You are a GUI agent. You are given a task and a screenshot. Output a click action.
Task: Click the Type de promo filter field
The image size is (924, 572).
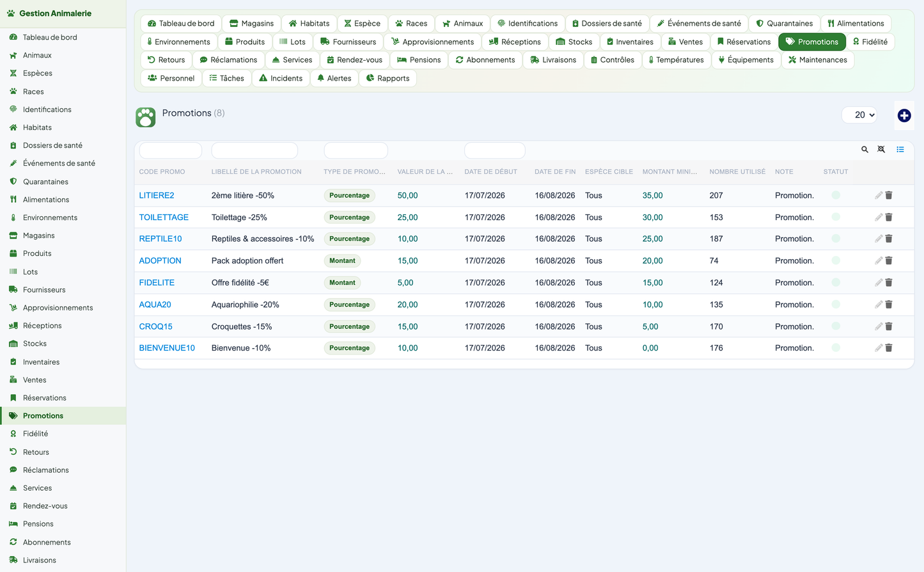(x=356, y=150)
